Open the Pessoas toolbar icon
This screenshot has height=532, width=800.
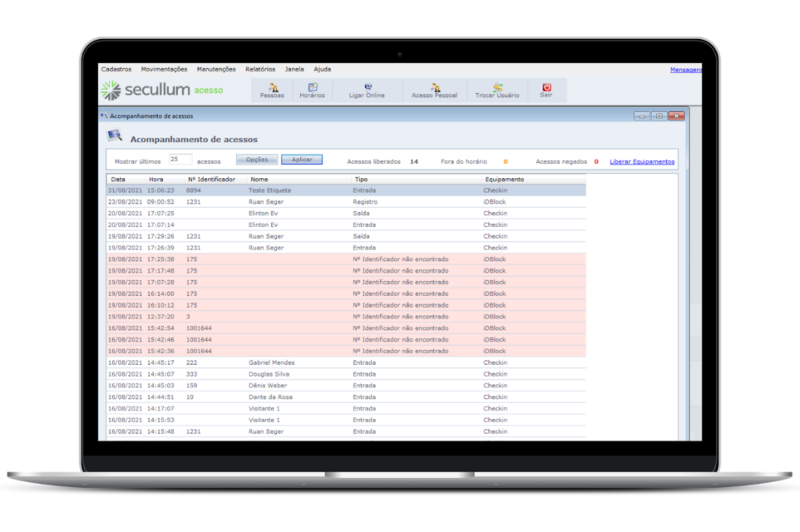tap(272, 91)
